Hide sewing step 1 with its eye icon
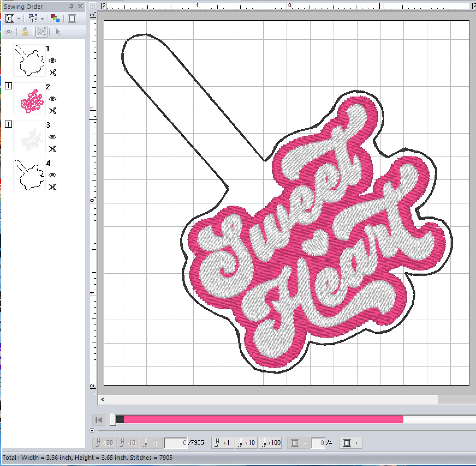 pos(52,61)
